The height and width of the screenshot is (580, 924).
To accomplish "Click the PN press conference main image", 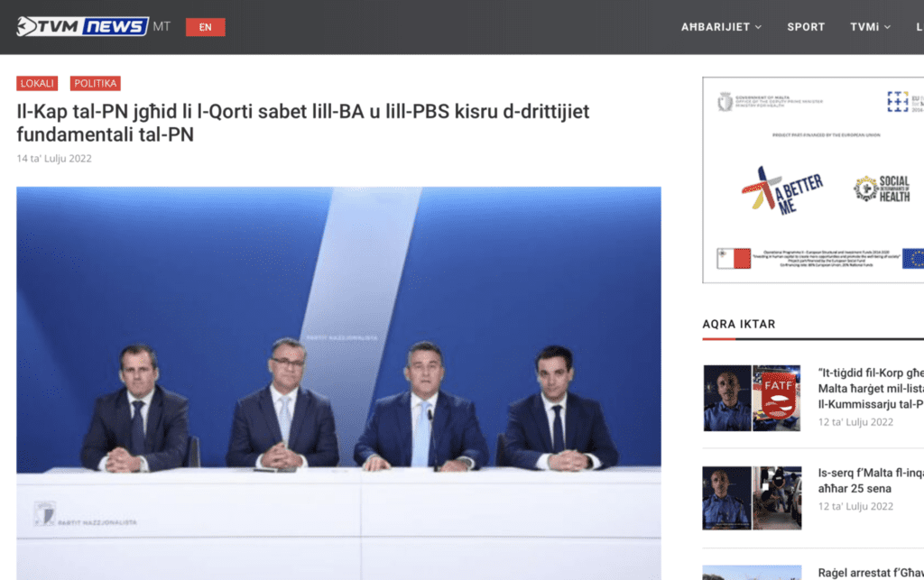I will point(339,383).
